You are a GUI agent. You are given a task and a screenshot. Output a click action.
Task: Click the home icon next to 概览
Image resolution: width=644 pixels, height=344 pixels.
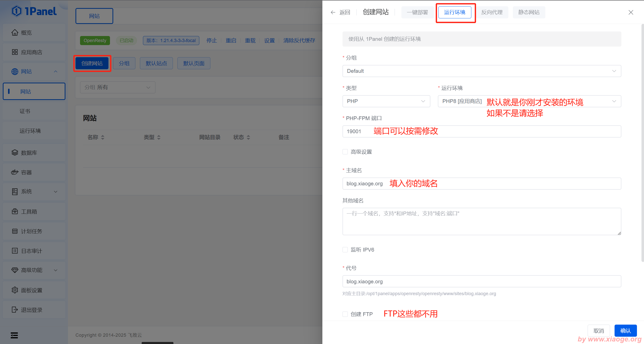click(x=15, y=32)
